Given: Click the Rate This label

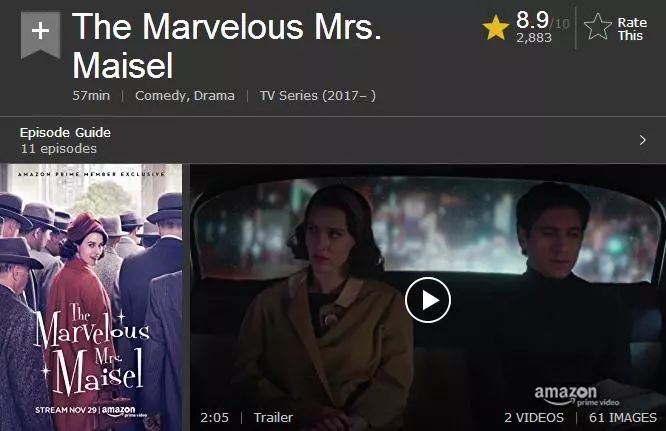Looking at the screenshot, I should pyautogui.click(x=632, y=29).
